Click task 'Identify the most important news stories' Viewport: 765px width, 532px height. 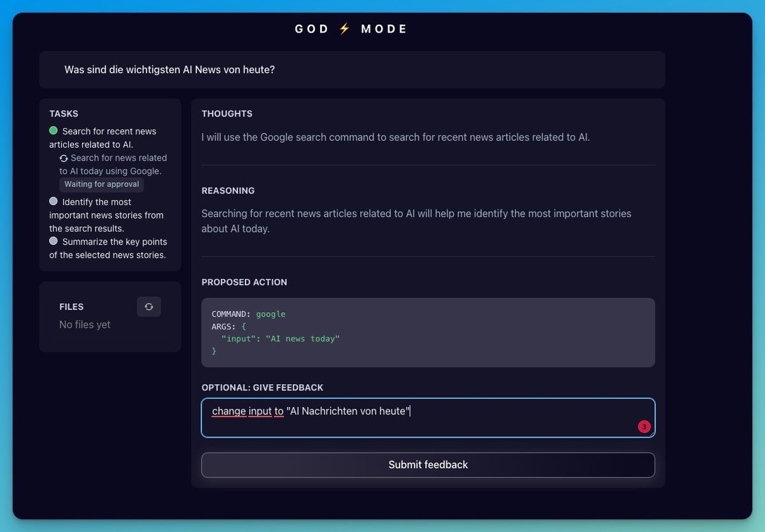(106, 215)
